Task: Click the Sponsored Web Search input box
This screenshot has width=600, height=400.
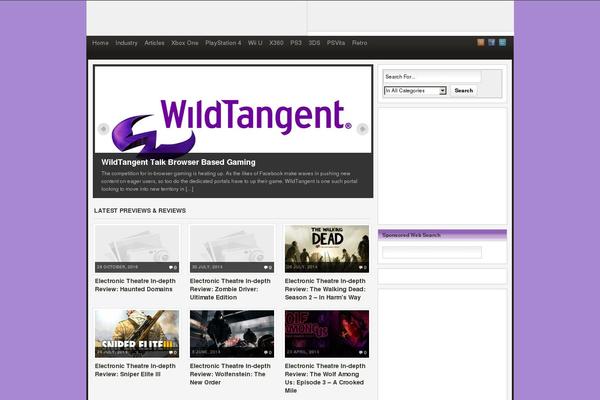Action: click(432, 252)
